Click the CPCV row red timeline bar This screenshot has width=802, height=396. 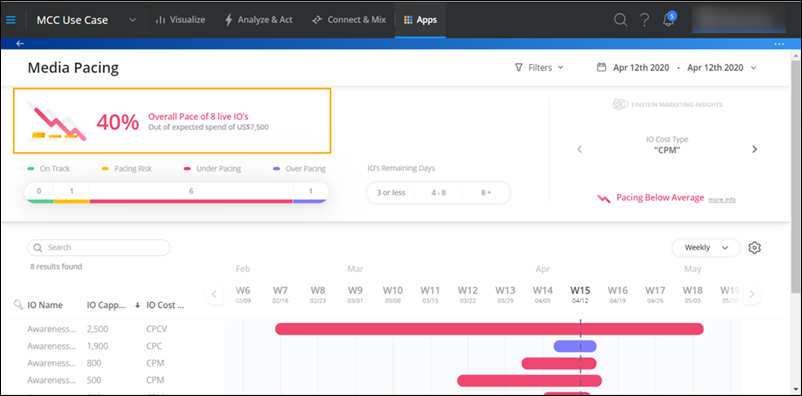[x=489, y=329]
